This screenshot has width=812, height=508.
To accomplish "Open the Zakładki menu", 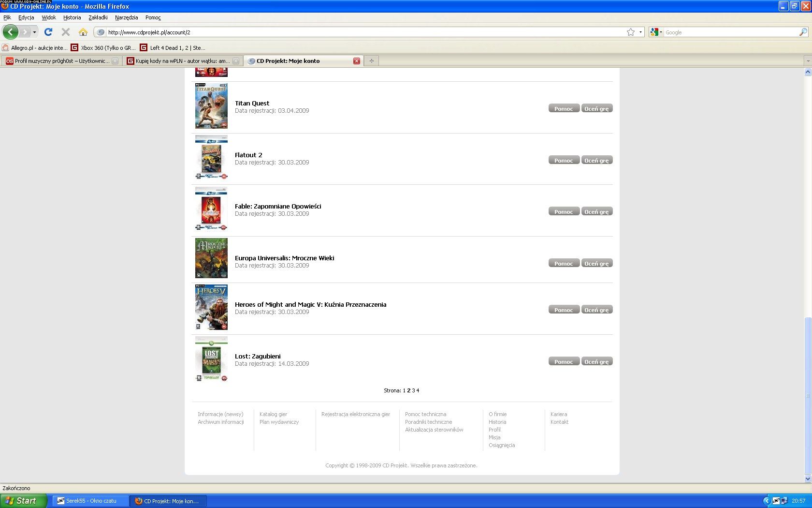I will [x=98, y=17].
